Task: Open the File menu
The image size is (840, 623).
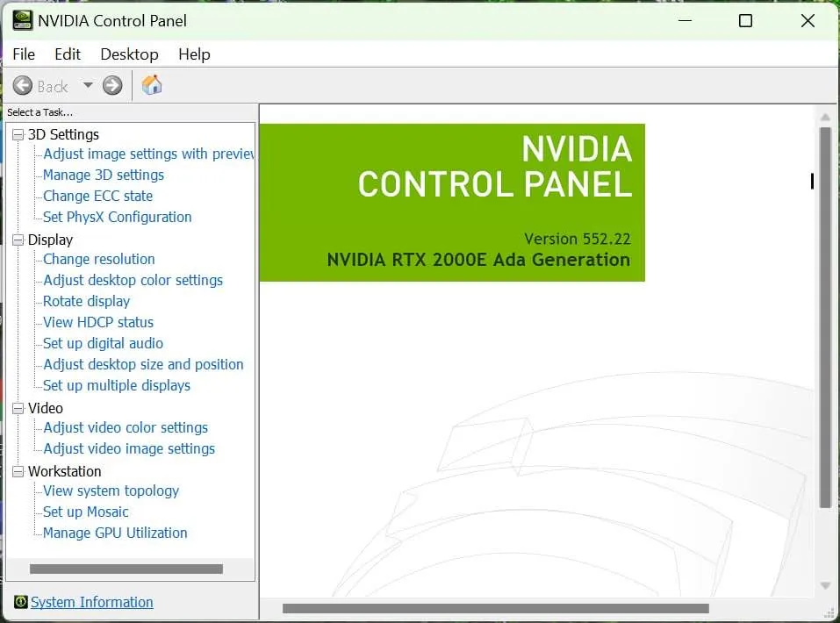Action: [24, 54]
